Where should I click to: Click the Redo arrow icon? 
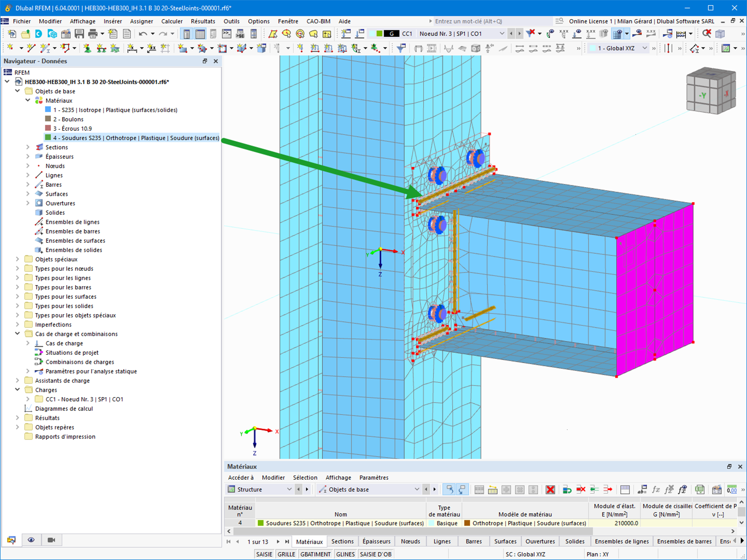[x=162, y=34]
